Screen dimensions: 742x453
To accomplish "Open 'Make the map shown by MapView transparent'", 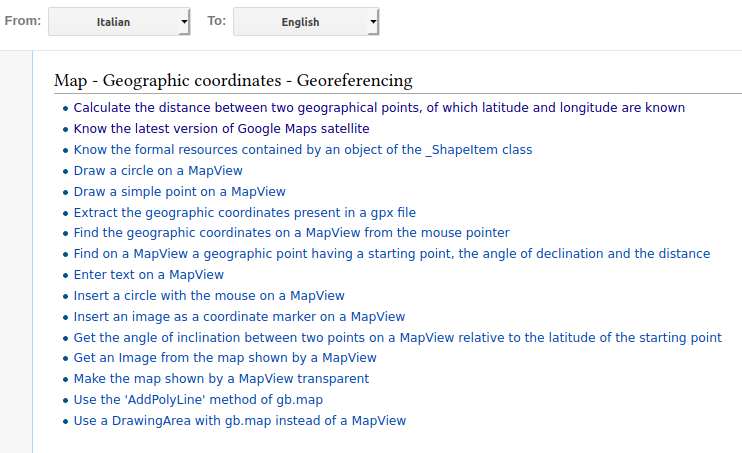I will [221, 379].
